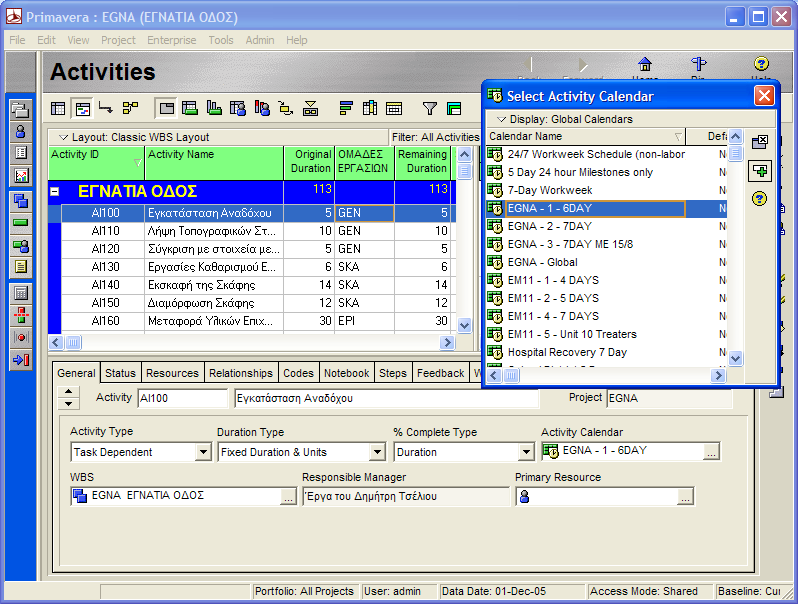
Task: Open the Timescale settings icon
Action: pyautogui.click(x=394, y=108)
